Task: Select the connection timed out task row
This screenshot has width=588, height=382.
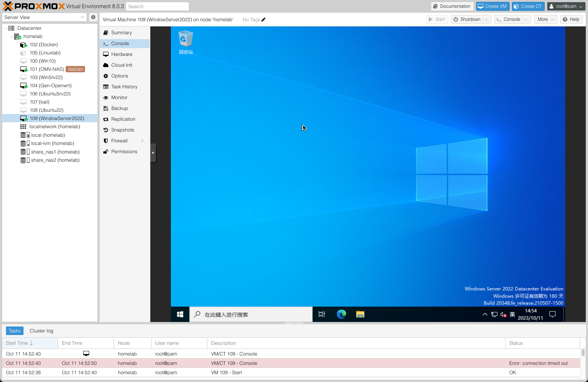Action: [x=291, y=363]
